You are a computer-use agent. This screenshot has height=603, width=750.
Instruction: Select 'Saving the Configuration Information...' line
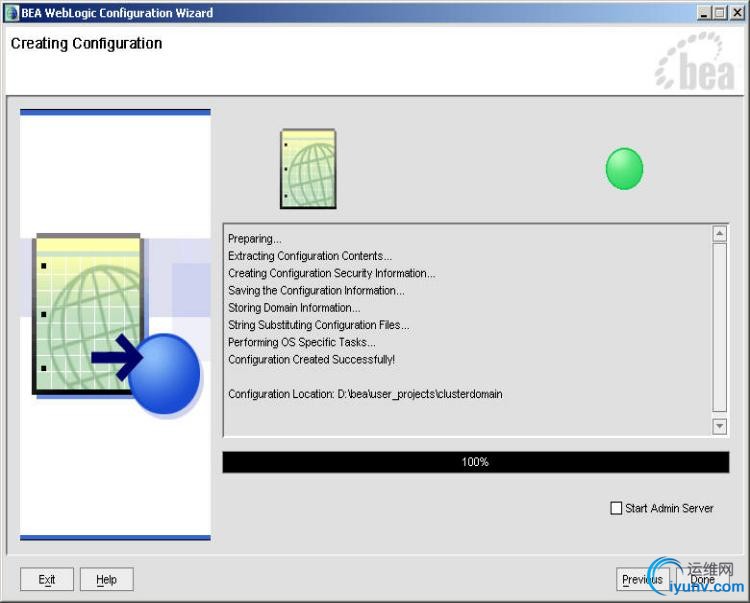pos(316,290)
